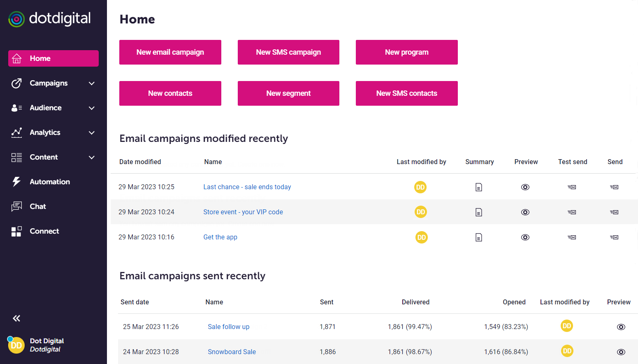The width and height of the screenshot is (638, 364).
Task: Click Test send icon for Store event campaign
Action: [x=572, y=212]
